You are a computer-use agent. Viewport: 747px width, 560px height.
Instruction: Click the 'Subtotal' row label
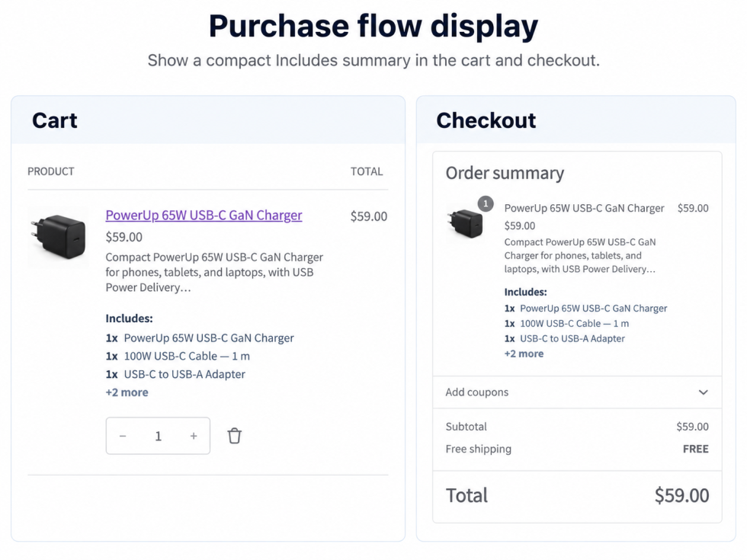[466, 427]
